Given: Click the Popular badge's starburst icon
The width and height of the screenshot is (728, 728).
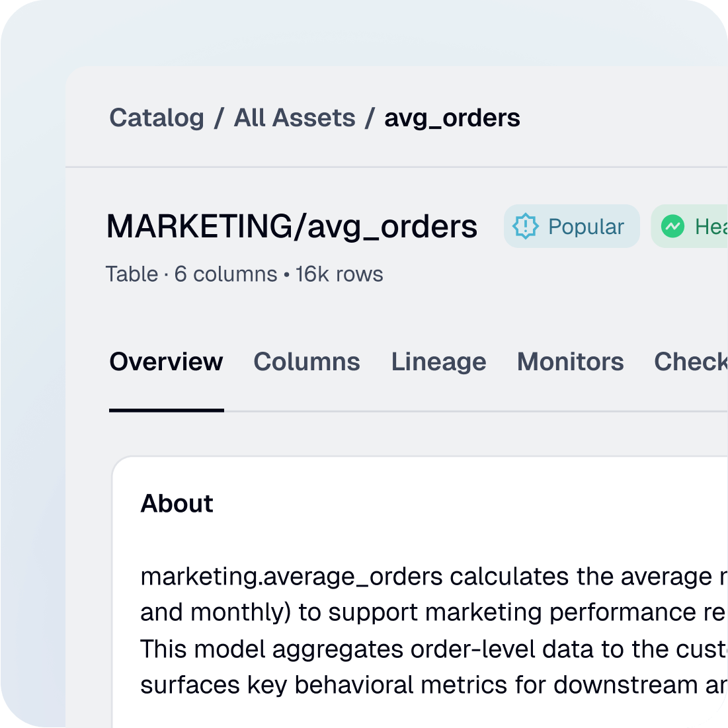Looking at the screenshot, I should (524, 227).
